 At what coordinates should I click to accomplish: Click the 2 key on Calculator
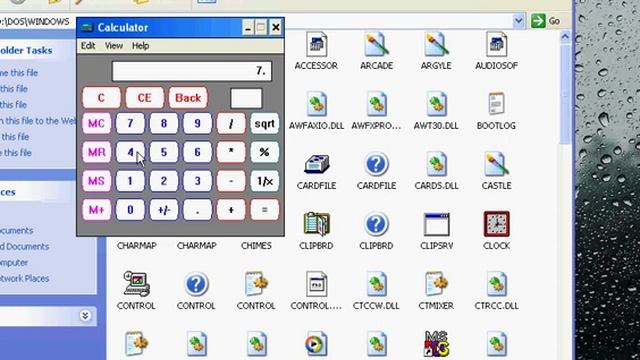click(164, 181)
